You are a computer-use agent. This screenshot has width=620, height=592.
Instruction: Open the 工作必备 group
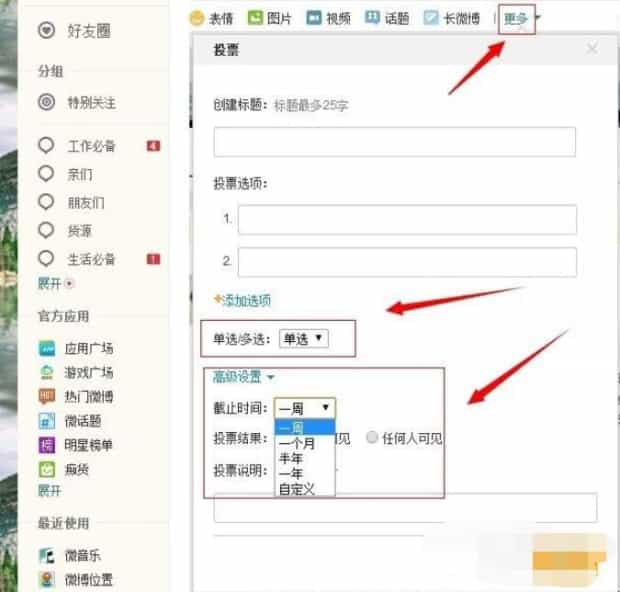click(x=90, y=146)
